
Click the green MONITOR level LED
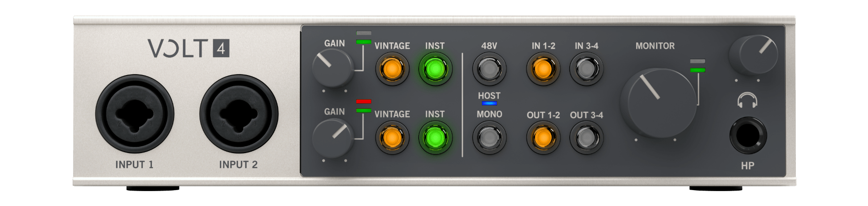(x=697, y=70)
